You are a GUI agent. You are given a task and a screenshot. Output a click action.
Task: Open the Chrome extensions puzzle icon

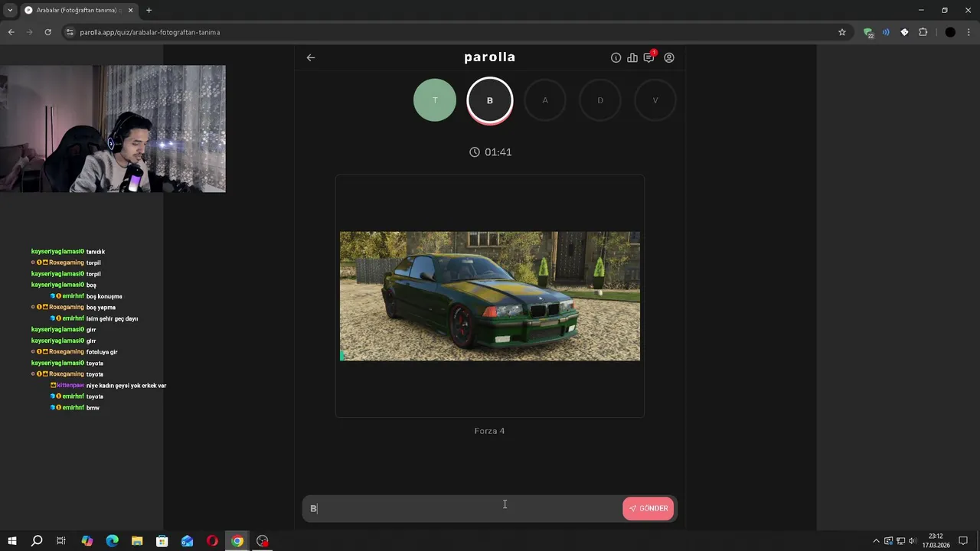[923, 32]
